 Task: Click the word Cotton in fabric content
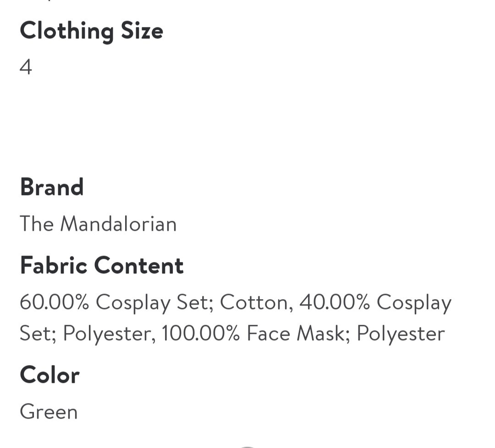click(256, 302)
